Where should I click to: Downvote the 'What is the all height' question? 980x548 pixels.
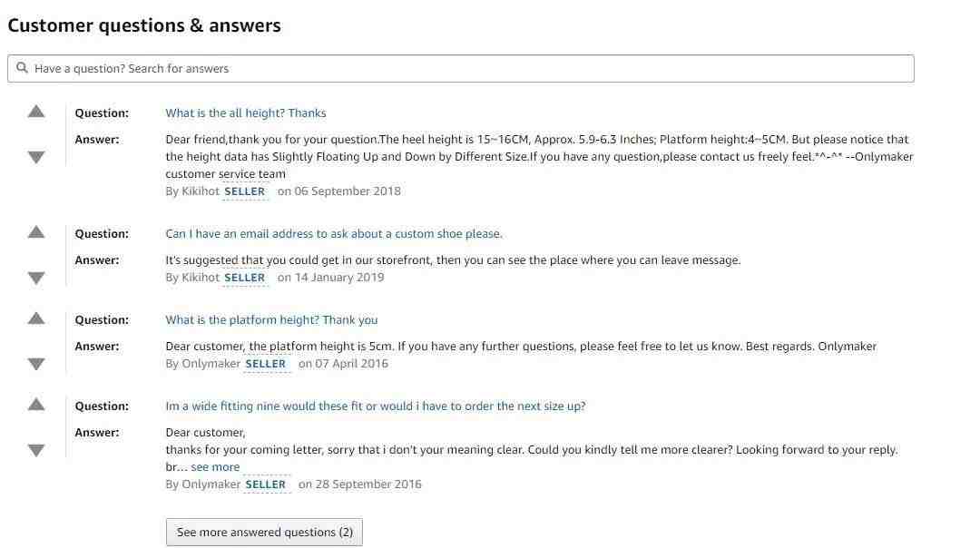pyautogui.click(x=36, y=157)
